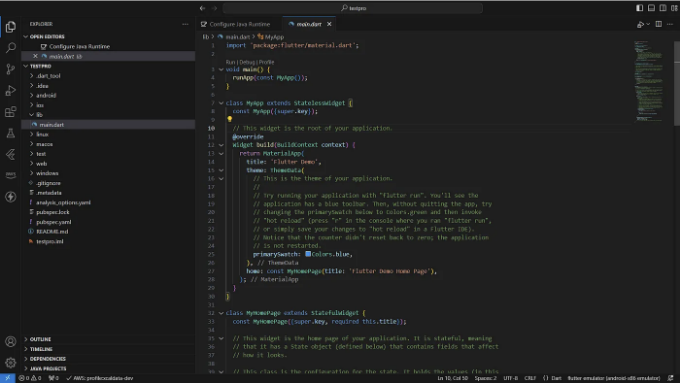Close the main.dart tab
Viewport: 680px width, 383px height.
pos(329,24)
